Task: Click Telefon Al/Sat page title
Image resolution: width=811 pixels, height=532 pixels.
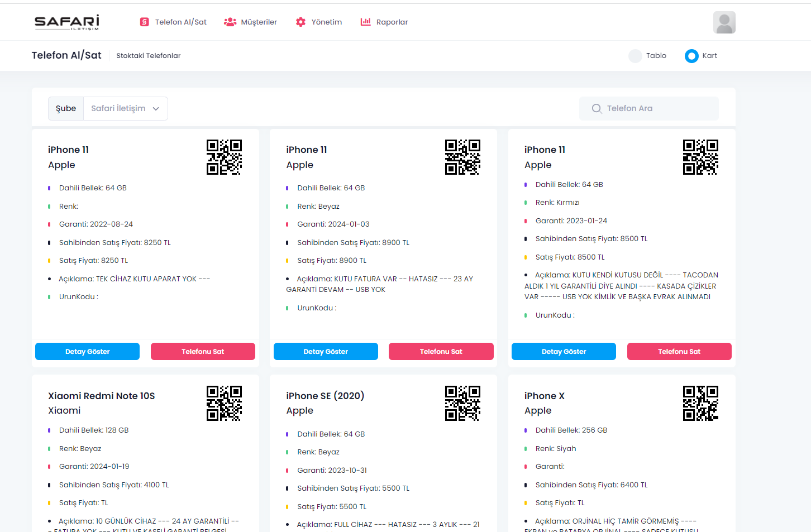Action: tap(66, 55)
